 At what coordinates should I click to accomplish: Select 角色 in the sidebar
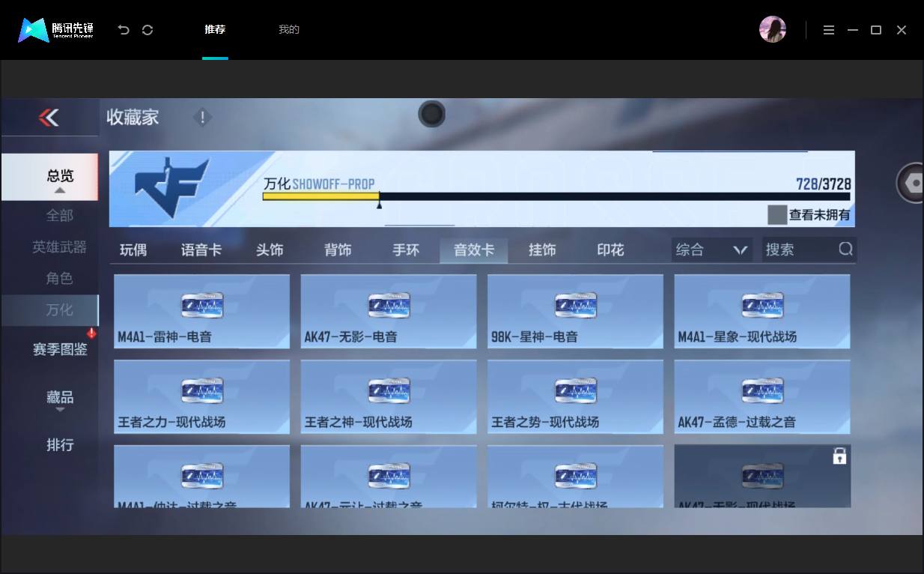click(60, 279)
